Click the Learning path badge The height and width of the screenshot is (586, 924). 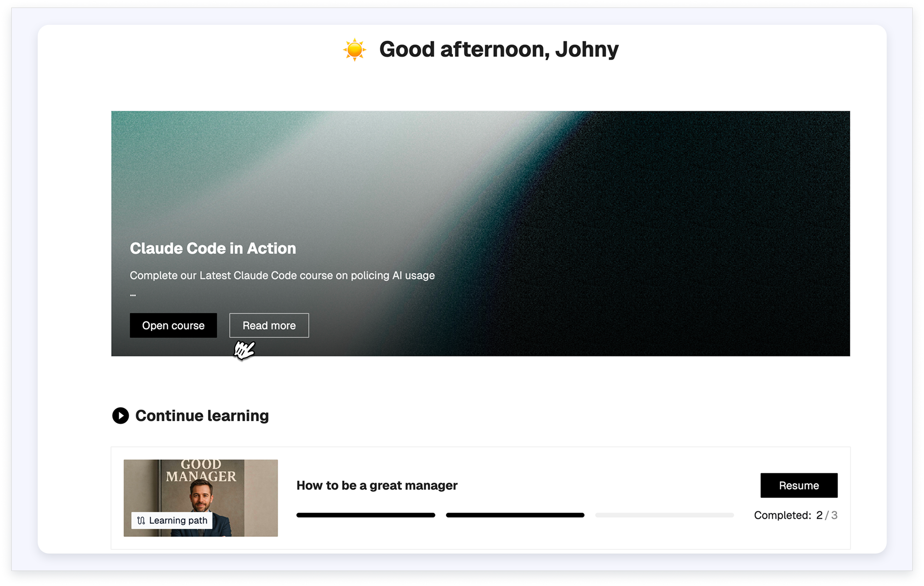click(x=172, y=520)
